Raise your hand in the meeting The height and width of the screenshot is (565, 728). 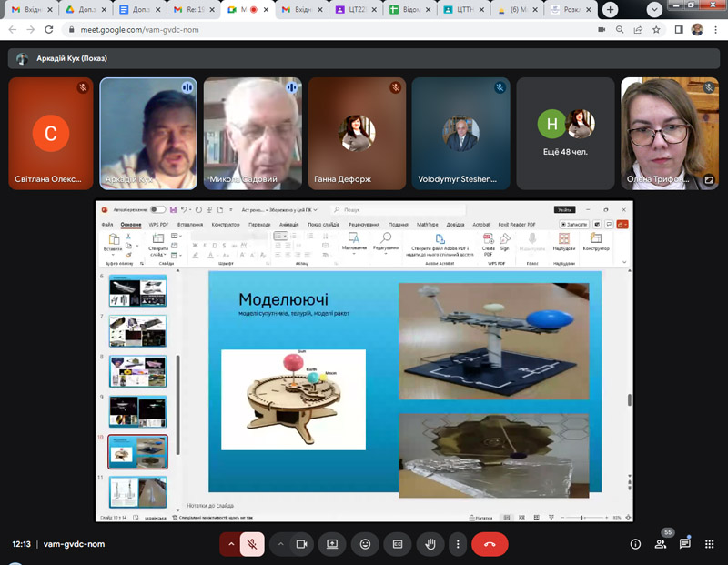pyautogui.click(x=430, y=544)
